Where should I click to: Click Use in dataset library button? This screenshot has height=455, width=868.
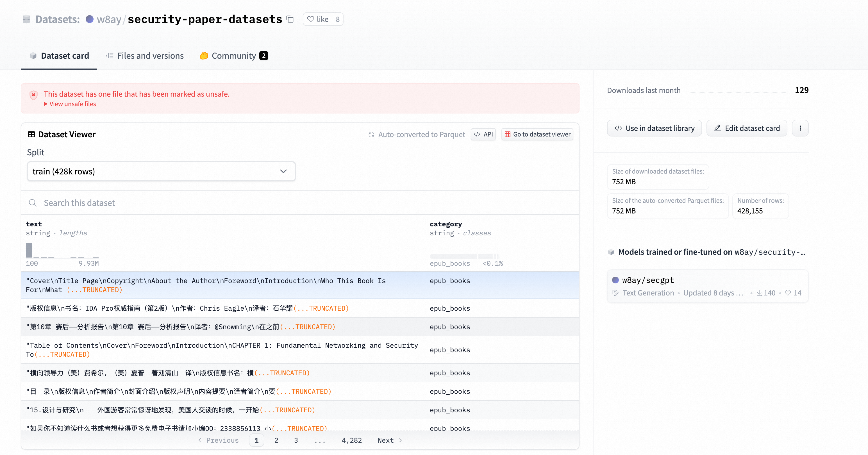tap(654, 128)
